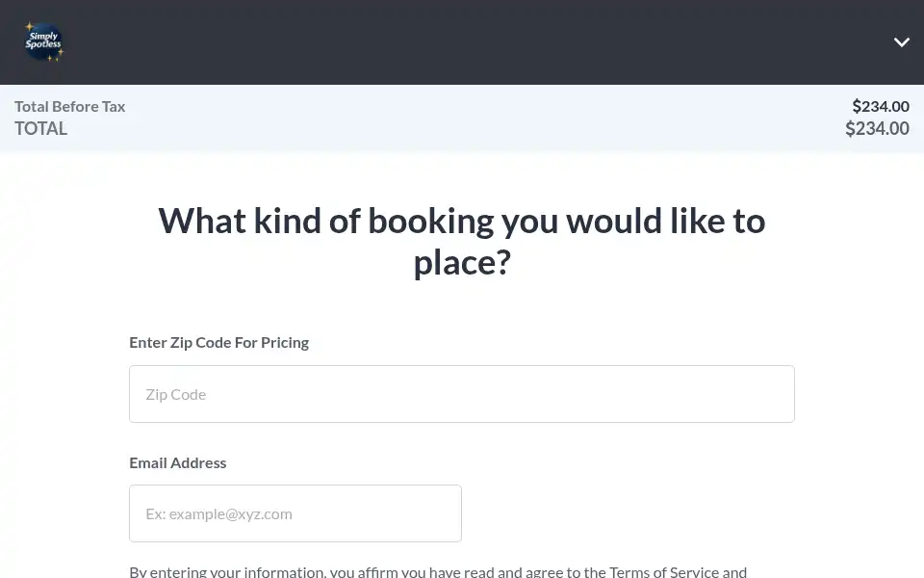924x578 pixels.
Task: Click into the Email Address field
Action: pyautogui.click(x=295, y=513)
